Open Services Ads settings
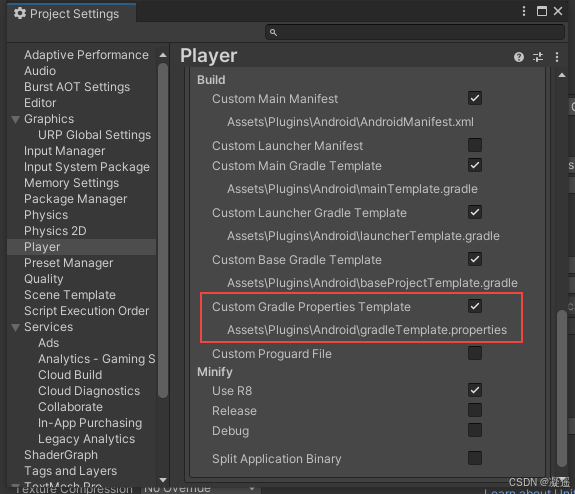This screenshot has height=494, width=575. [x=48, y=343]
